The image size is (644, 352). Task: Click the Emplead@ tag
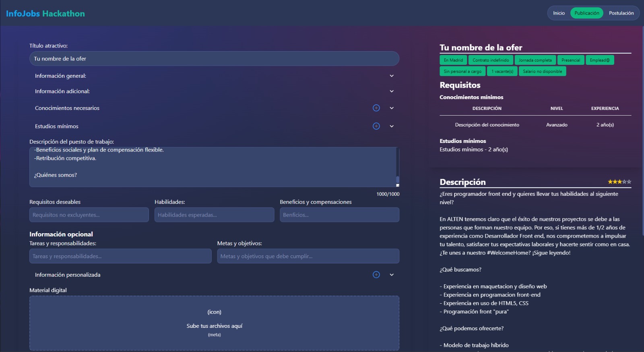[600, 60]
